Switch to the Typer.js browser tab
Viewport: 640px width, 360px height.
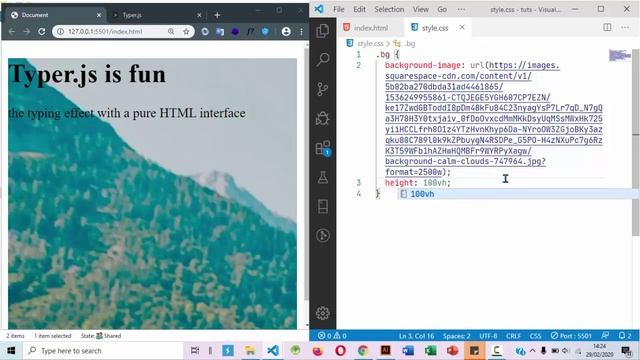point(155,15)
